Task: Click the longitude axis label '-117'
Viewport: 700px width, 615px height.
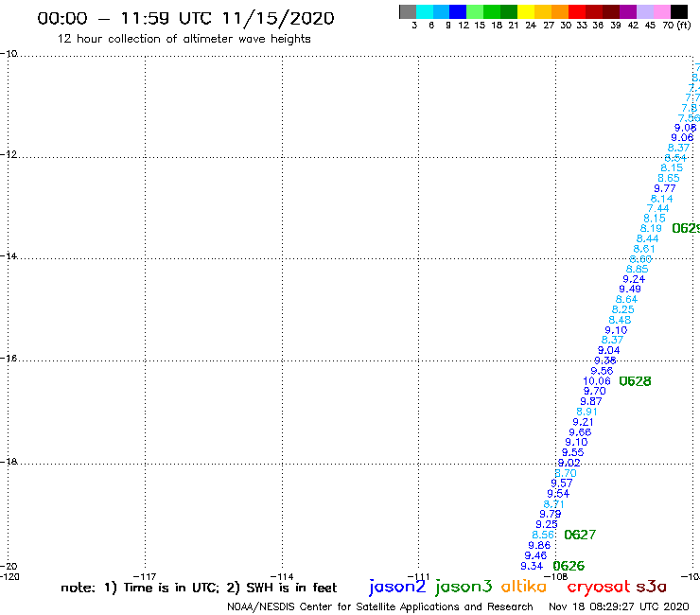Action: 145,576
